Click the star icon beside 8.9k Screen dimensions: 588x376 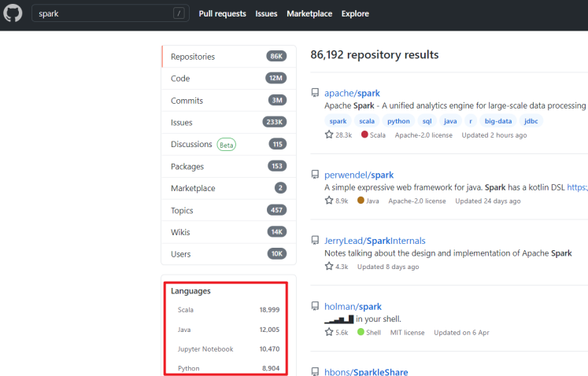coord(329,201)
